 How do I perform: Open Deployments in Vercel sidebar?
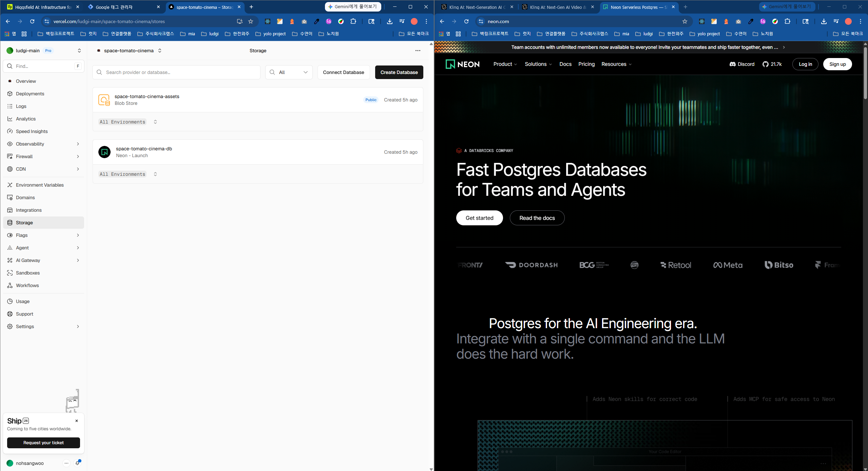point(43,94)
